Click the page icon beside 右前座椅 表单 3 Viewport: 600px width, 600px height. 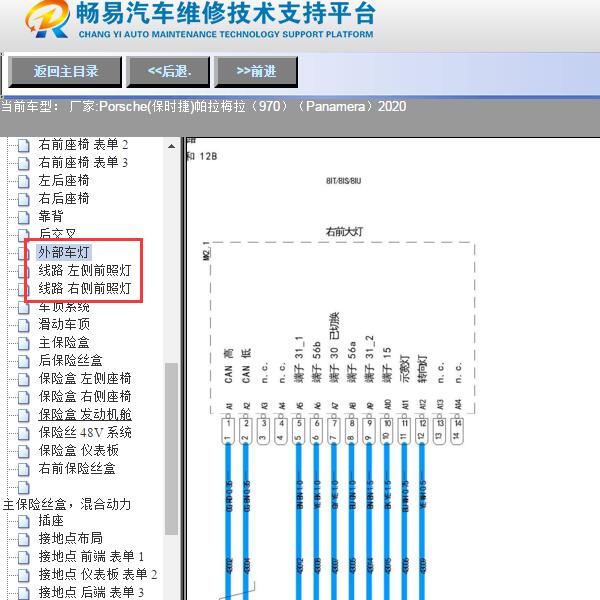[24, 163]
